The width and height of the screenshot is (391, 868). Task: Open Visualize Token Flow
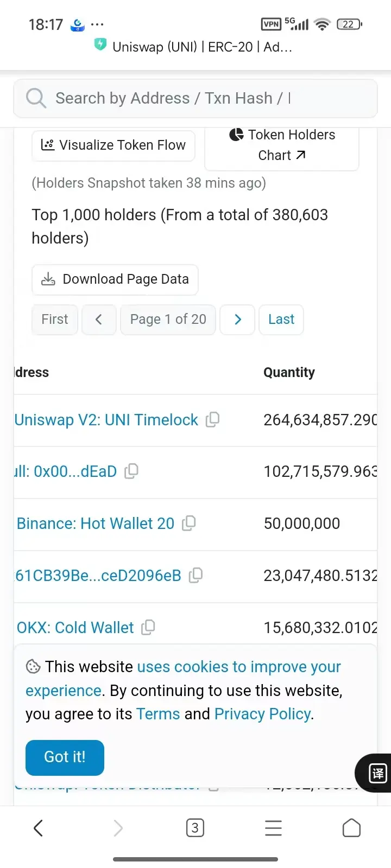[113, 145]
